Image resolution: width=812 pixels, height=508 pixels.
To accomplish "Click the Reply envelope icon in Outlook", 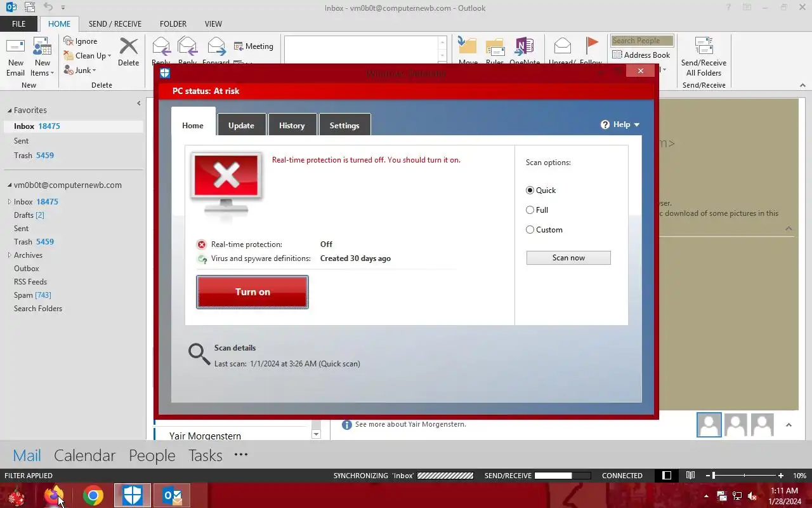I will 161,46.
